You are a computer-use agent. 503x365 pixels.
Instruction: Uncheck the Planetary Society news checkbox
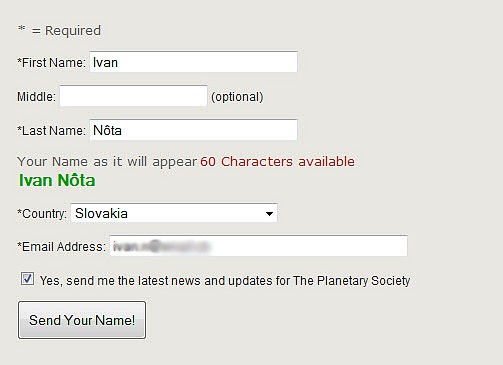click(27, 279)
